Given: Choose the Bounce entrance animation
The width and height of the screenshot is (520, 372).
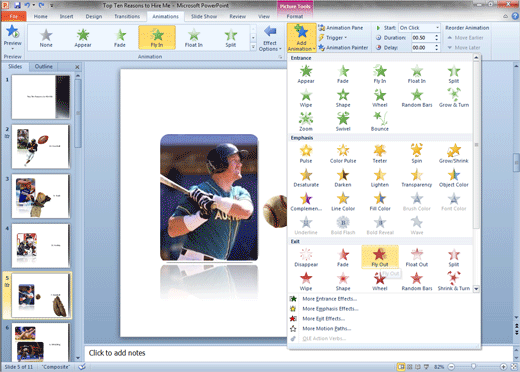Looking at the screenshot, I should tap(380, 121).
